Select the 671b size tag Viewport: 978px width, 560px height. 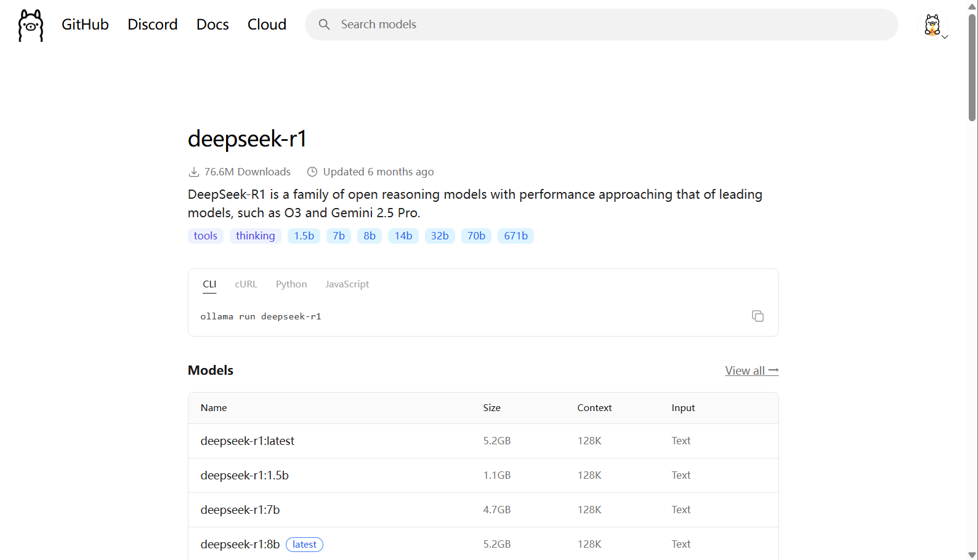(x=515, y=236)
